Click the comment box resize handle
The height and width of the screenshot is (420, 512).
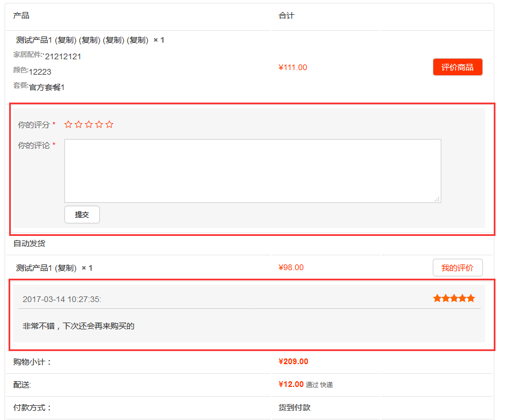[x=437, y=199]
